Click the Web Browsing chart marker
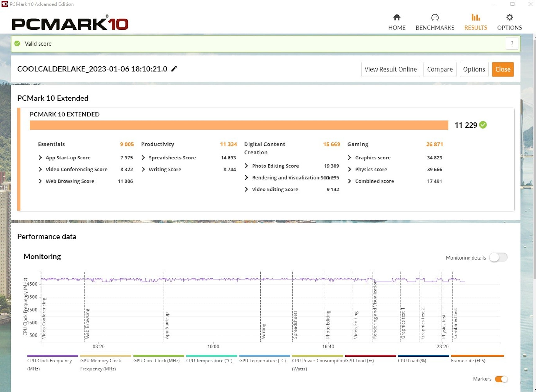536x392 pixels. point(87,323)
